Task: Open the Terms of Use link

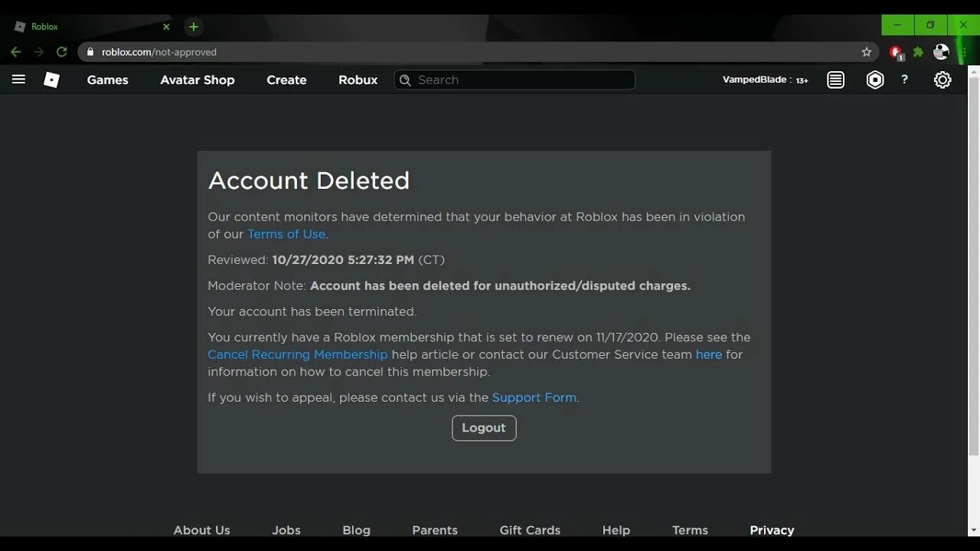Action: click(286, 234)
